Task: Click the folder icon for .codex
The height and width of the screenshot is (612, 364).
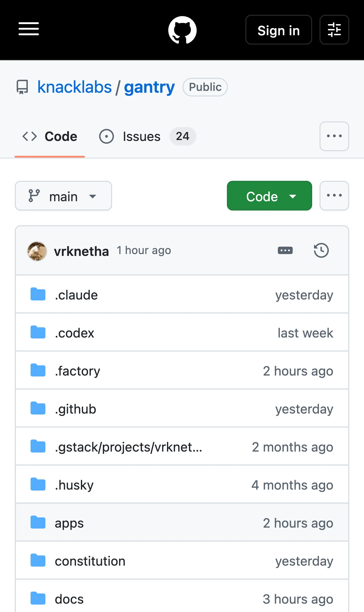Action: click(38, 332)
